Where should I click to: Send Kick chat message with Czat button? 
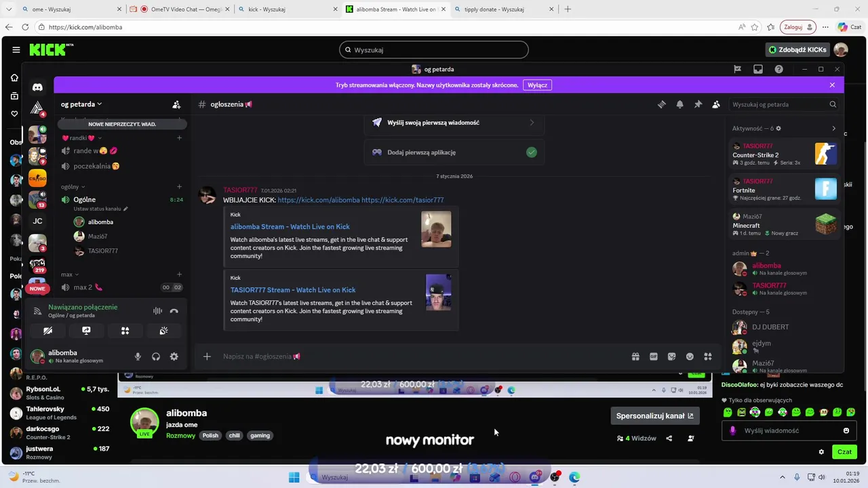point(844,452)
